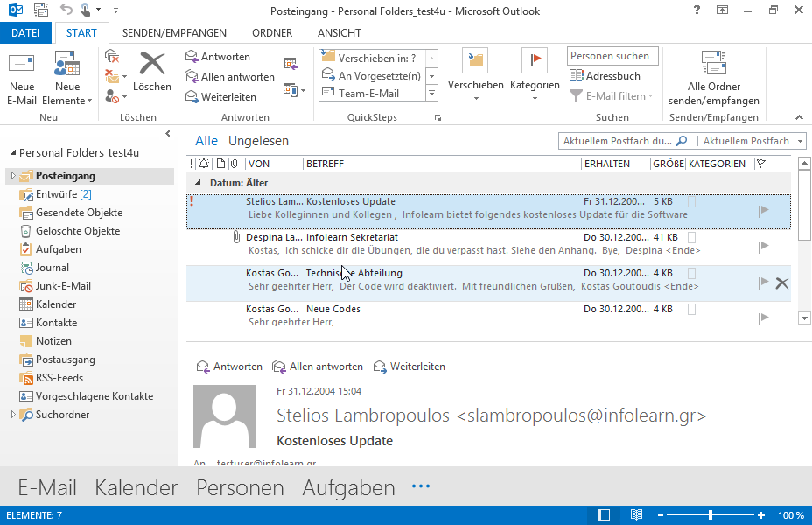This screenshot has width=812, height=525.
Task: Open the QuickSteps dialog launcher
Action: [x=437, y=118]
